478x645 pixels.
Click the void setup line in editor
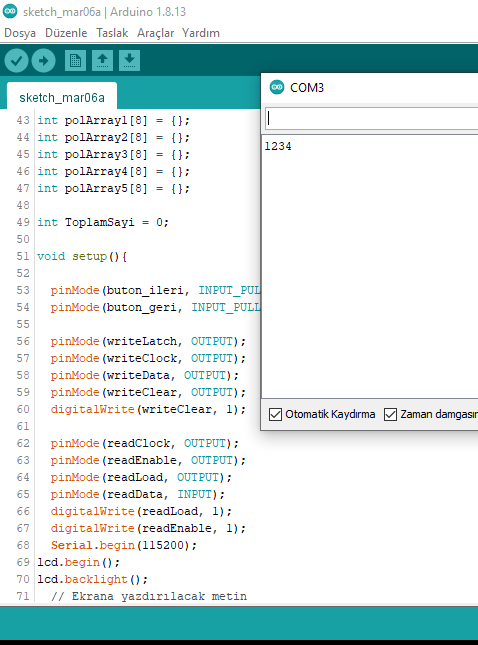82,256
